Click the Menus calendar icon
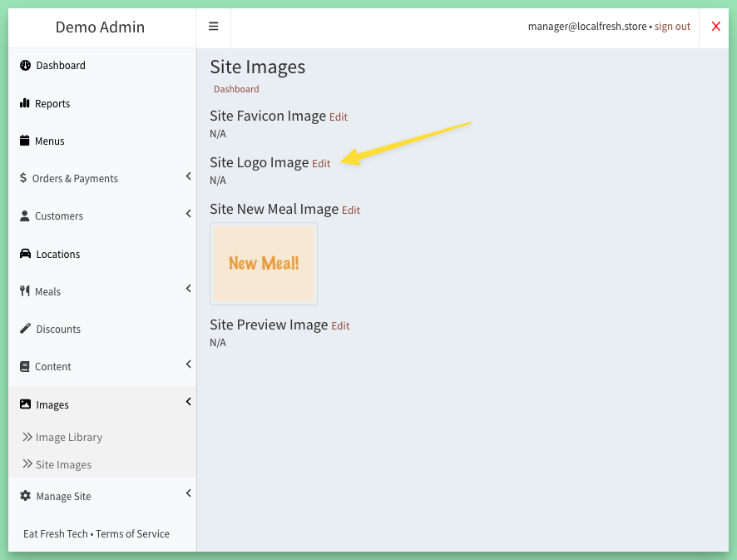This screenshot has height=560, width=737. tap(24, 140)
